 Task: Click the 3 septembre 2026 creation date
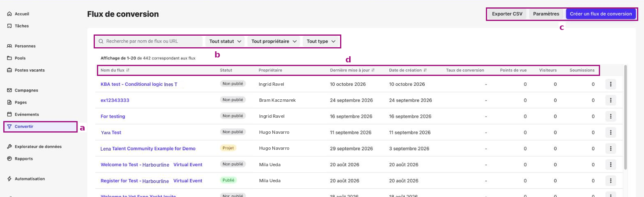(x=409, y=149)
